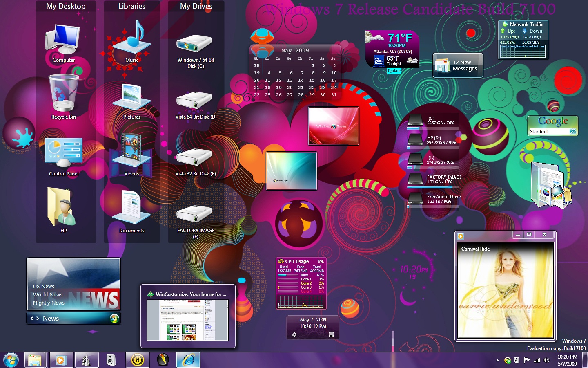Viewport: 588px width, 368px height.
Task: Click the Ram usage bar in CPU gadget
Action: click(288, 275)
